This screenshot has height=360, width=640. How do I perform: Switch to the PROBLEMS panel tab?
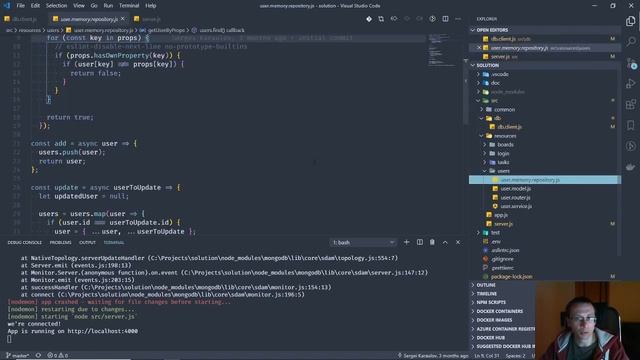point(60,242)
